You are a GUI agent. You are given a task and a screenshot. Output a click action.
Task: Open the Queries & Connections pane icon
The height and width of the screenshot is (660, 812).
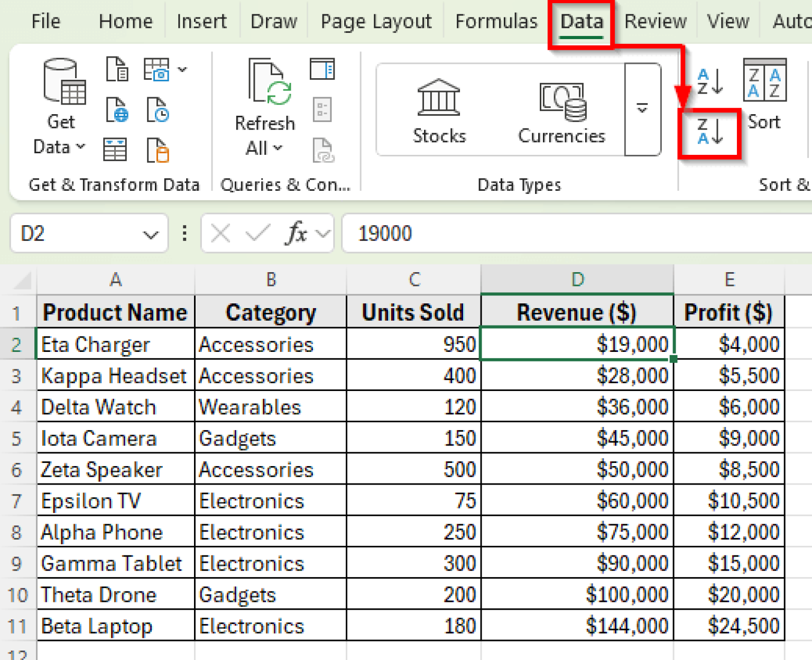tap(323, 69)
